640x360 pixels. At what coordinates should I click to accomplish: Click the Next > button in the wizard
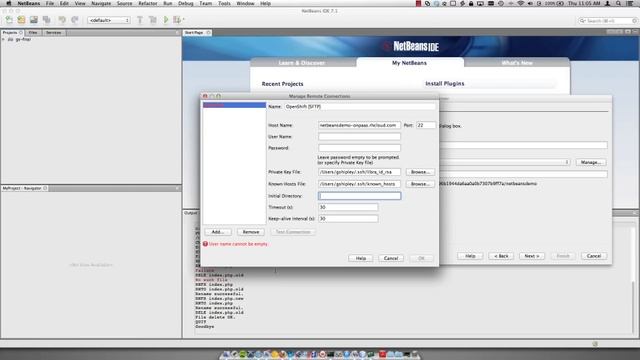(x=532, y=256)
